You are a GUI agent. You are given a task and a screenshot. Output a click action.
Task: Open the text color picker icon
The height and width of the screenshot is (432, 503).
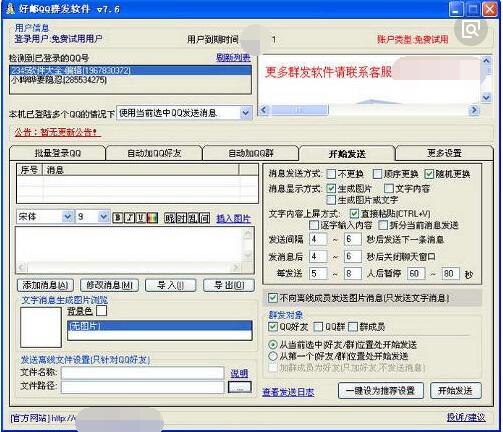pos(152,218)
